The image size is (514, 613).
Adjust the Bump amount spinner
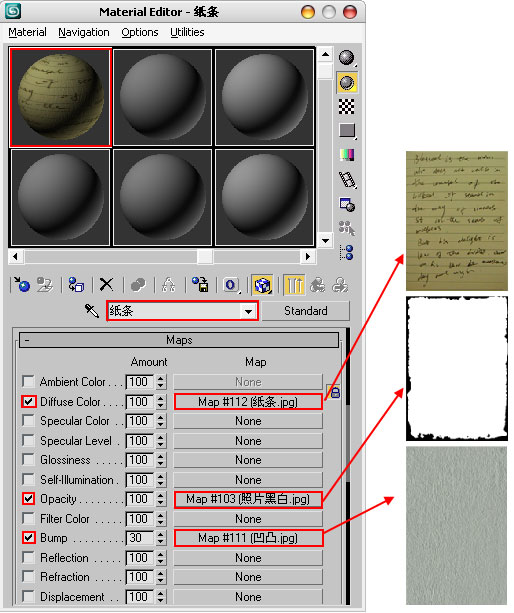pyautogui.click(x=161, y=538)
